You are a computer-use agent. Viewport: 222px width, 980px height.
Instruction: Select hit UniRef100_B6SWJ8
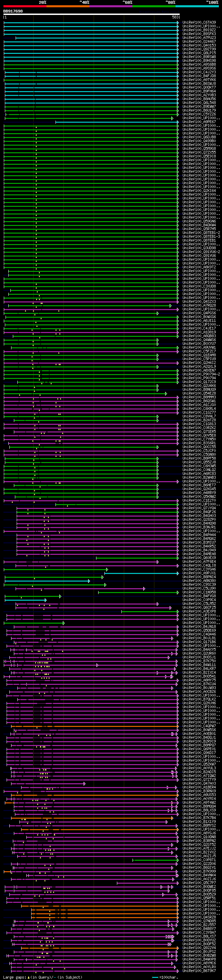coord(199,83)
